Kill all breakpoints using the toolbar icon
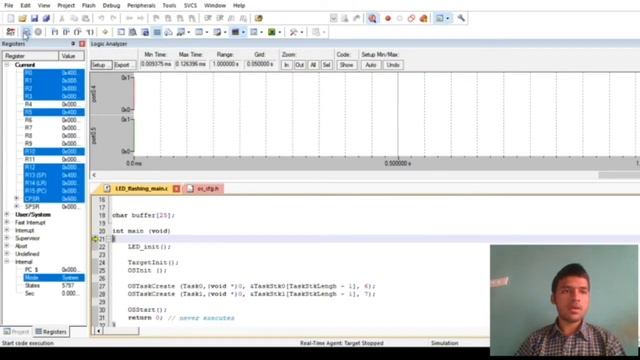640x360 pixels. [x=423, y=18]
